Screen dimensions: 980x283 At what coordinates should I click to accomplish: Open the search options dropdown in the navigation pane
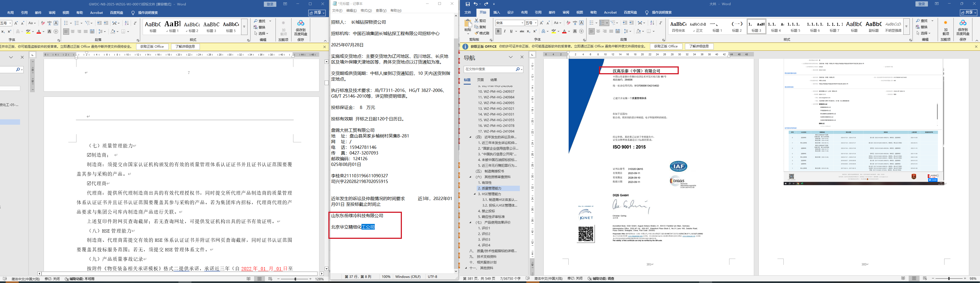pos(521,69)
